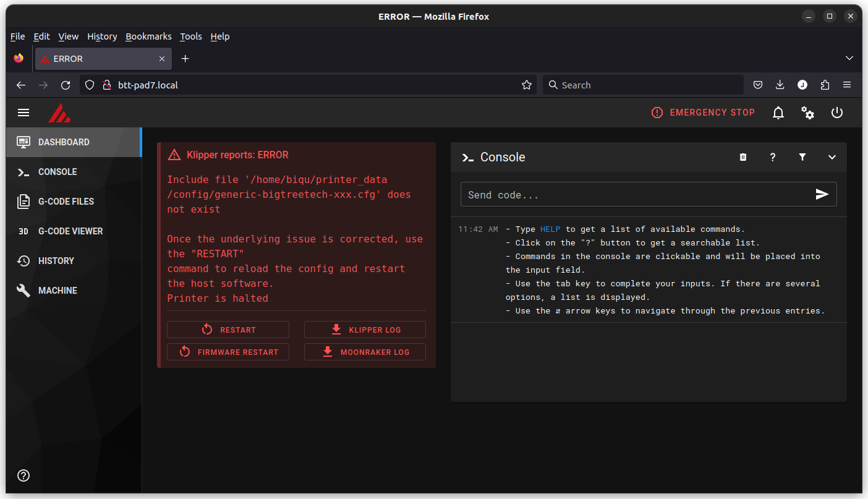Bookmark this page star icon
868x499 pixels.
[x=527, y=85]
